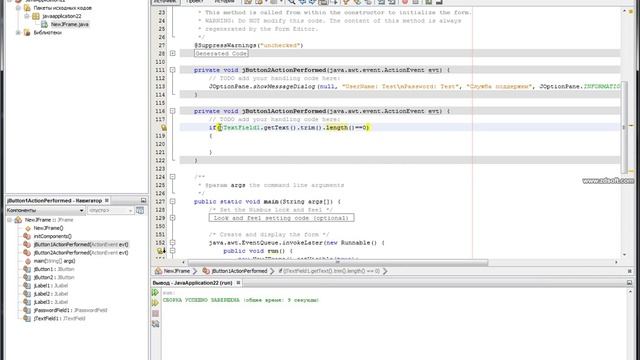
Task: Expand the Библиотеки tree node
Action: [18, 33]
